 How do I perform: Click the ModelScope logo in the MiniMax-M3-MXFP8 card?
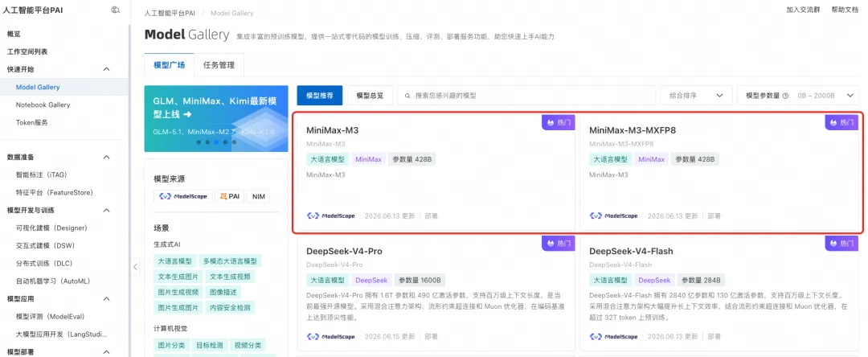pyautogui.click(x=613, y=215)
